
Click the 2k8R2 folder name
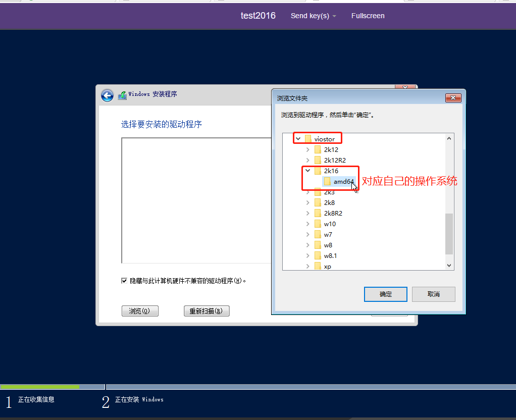pyautogui.click(x=333, y=214)
